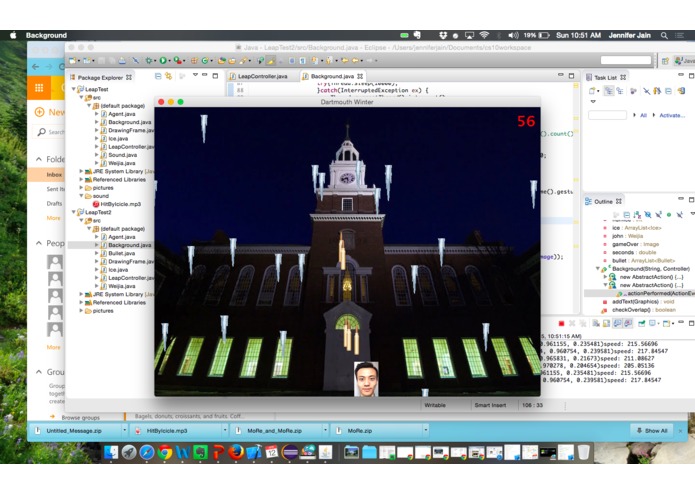
Task: Terminate the program with the red console square
Action: 561,323
